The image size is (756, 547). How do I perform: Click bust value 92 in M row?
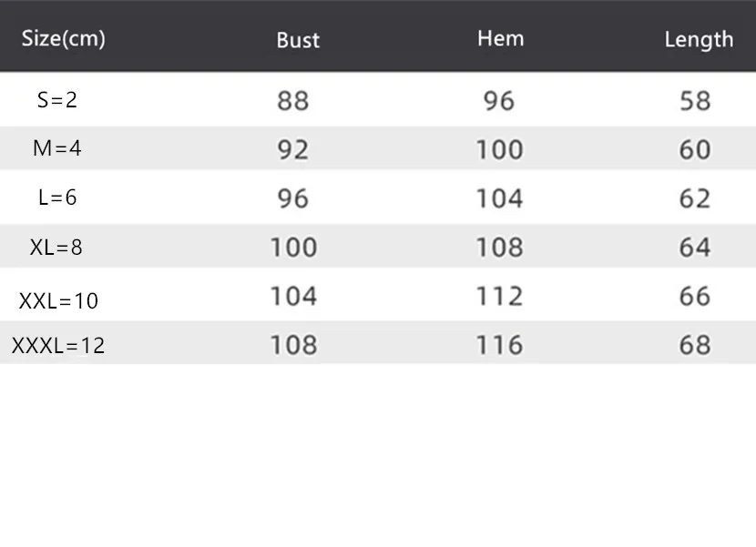293,149
